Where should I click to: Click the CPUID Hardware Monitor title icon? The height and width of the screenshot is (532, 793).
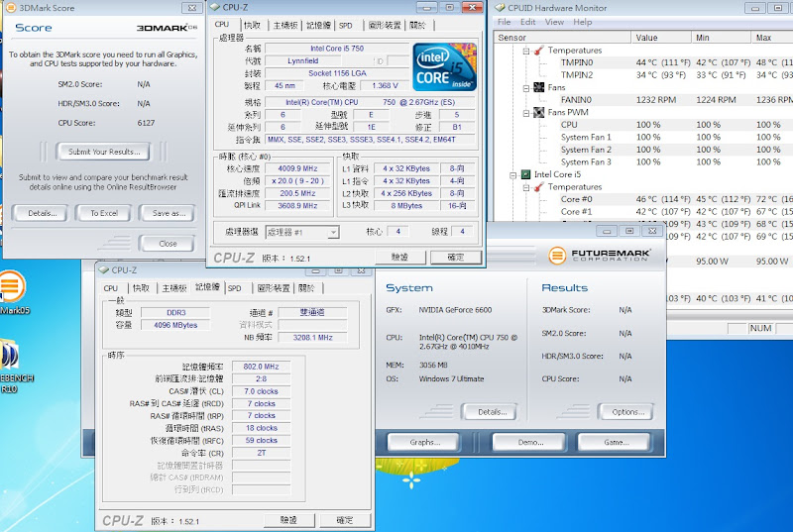click(x=500, y=8)
